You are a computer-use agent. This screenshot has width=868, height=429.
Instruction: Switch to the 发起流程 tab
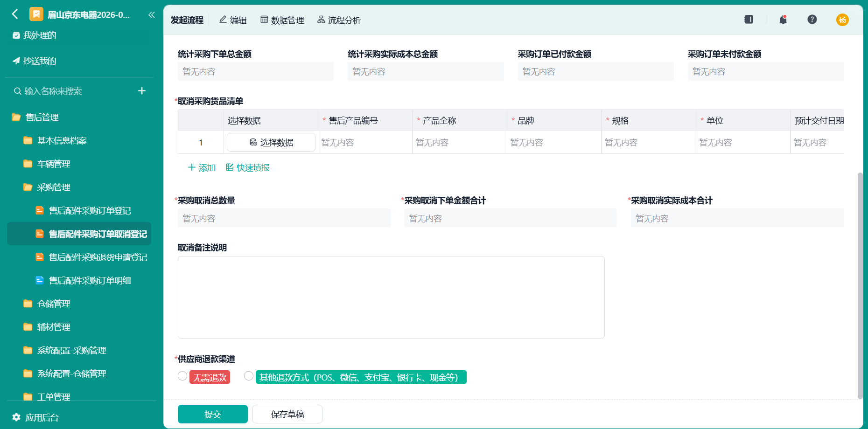[x=187, y=20]
